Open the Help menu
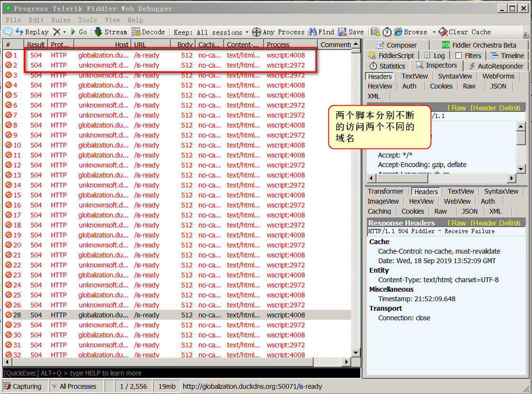 click(135, 20)
